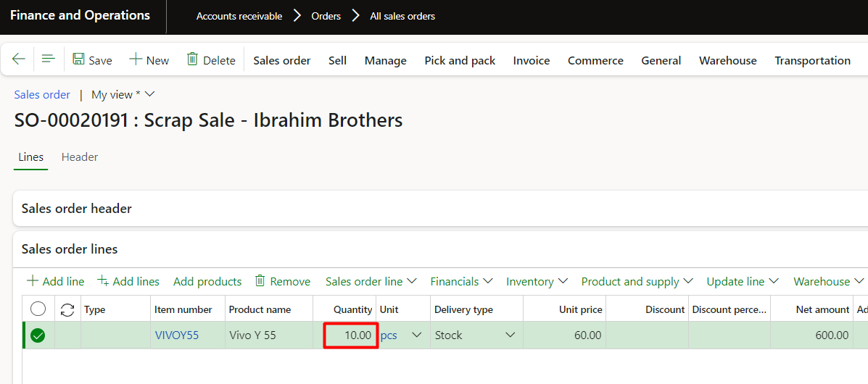Click Add lines multi-plus icon
Viewport: 868px width, 384px height.
coord(103,281)
